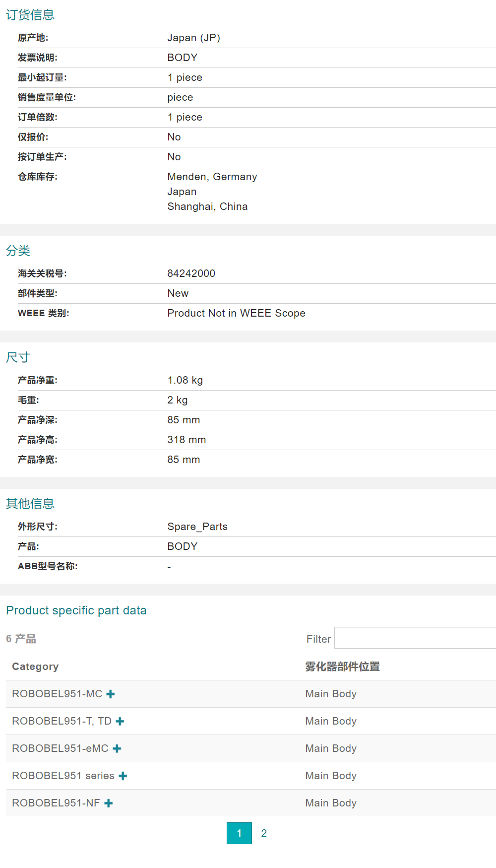
Task: Select the ROBOBEL951-MC category name
Action: pyautogui.click(x=57, y=694)
